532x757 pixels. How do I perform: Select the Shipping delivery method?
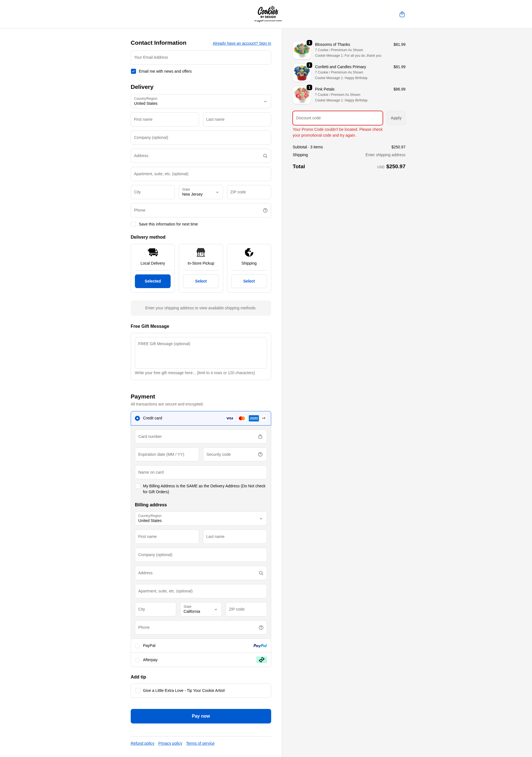[x=249, y=281]
